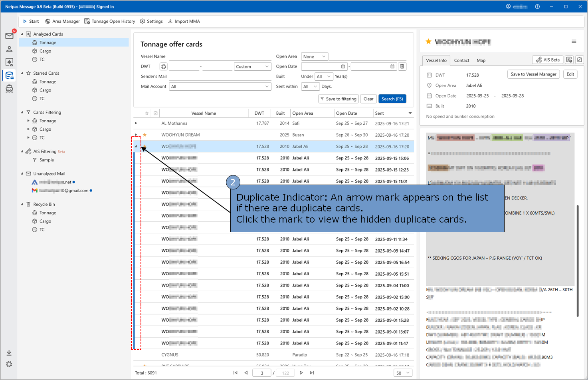Open the mail view in the sidebar
Viewport: 588px width, 380px height.
click(x=9, y=36)
